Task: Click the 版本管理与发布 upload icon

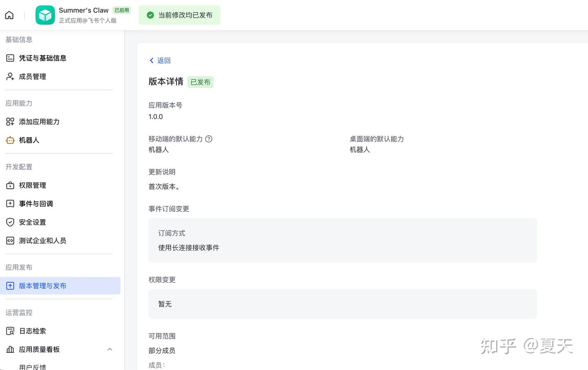Action: coord(10,286)
